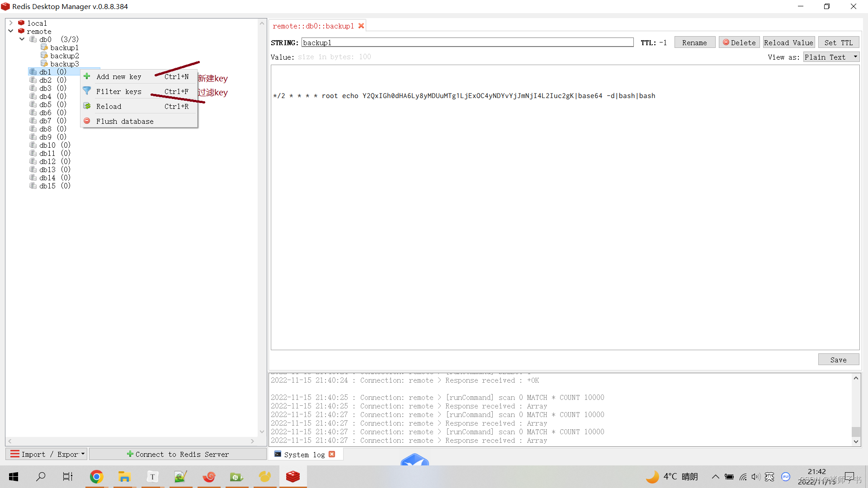Screen dimensions: 868x488
Task: Choose Reload from context menu
Action: (139, 107)
